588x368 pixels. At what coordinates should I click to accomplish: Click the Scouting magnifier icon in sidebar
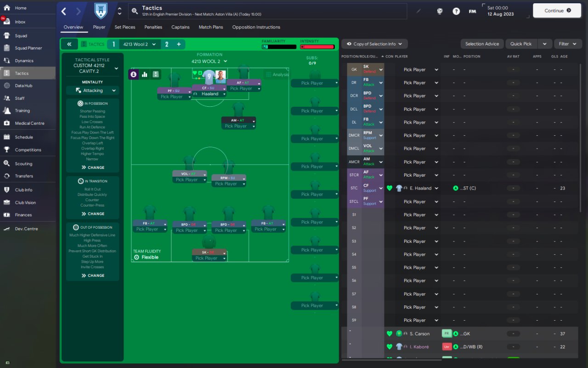point(7,163)
